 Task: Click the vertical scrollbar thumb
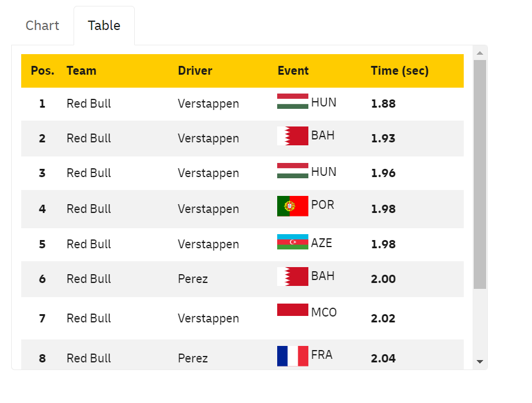point(480,174)
